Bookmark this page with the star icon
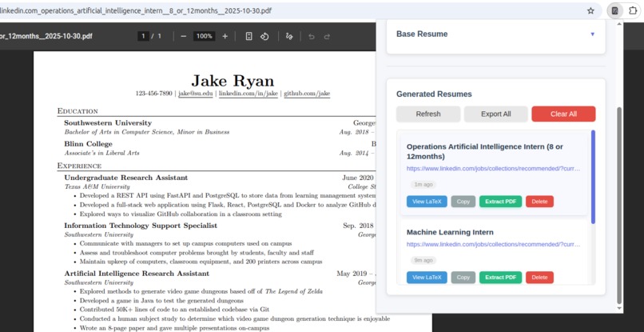 590,10
